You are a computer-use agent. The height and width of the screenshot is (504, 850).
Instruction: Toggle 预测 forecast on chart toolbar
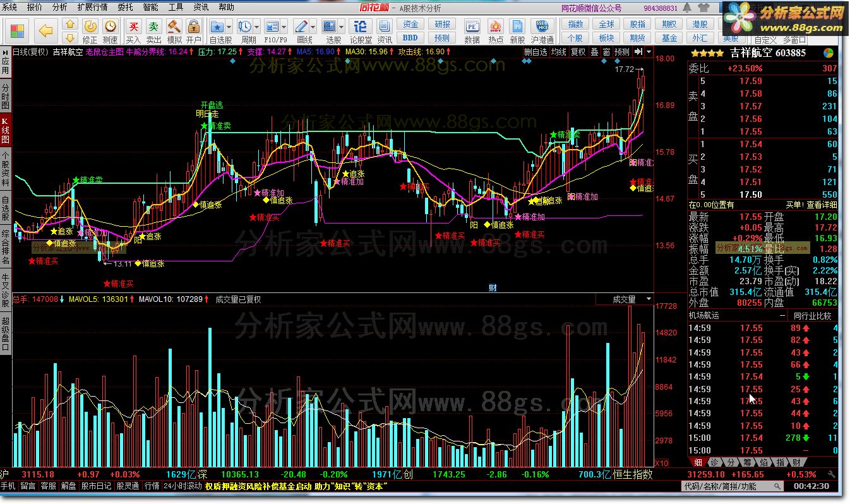click(x=622, y=52)
